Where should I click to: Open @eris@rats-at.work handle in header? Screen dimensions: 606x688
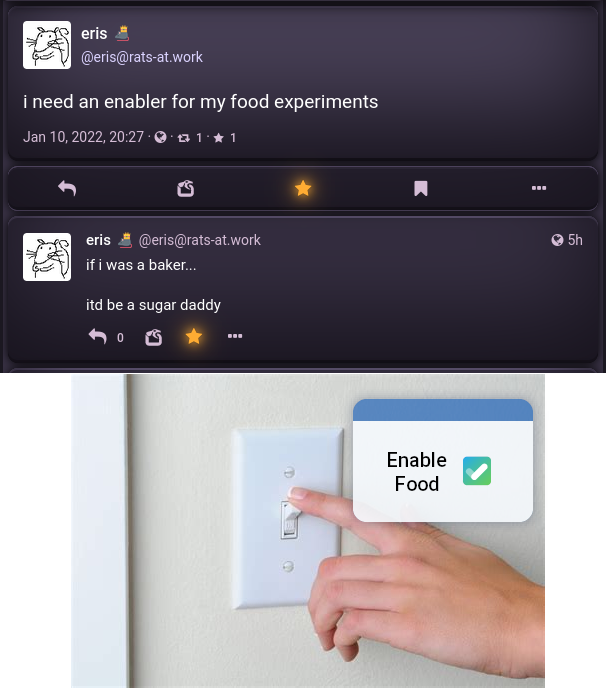pos(142,57)
